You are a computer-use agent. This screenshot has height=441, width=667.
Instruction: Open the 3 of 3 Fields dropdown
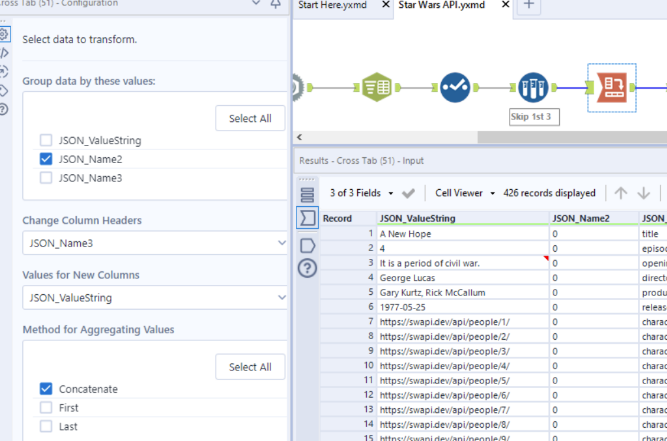pyautogui.click(x=360, y=193)
